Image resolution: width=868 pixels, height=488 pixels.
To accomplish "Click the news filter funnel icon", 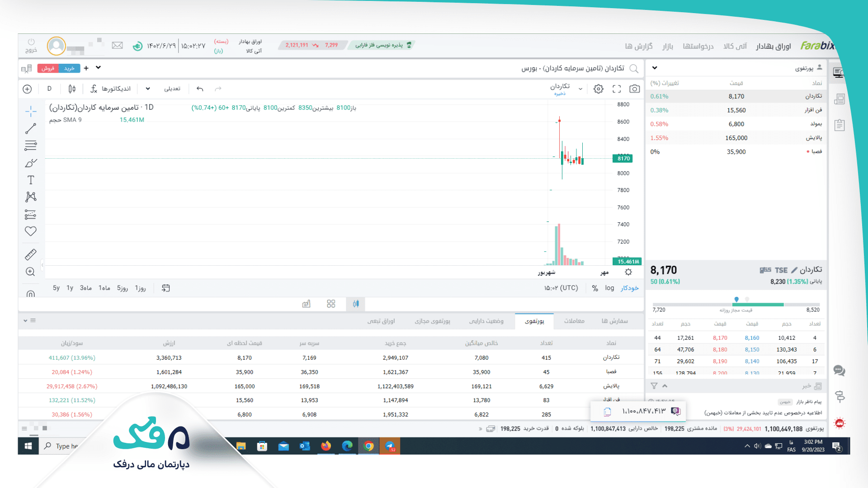I will pyautogui.click(x=654, y=386).
